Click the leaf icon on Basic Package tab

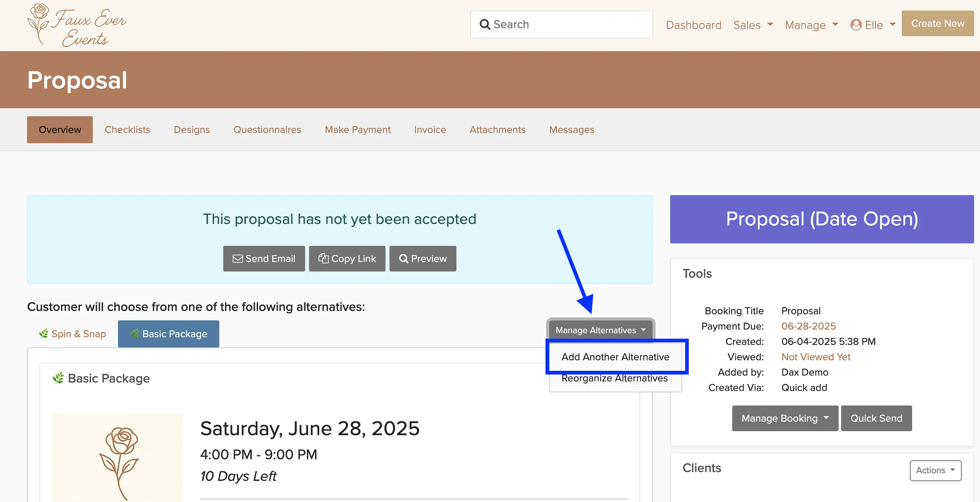[135, 334]
